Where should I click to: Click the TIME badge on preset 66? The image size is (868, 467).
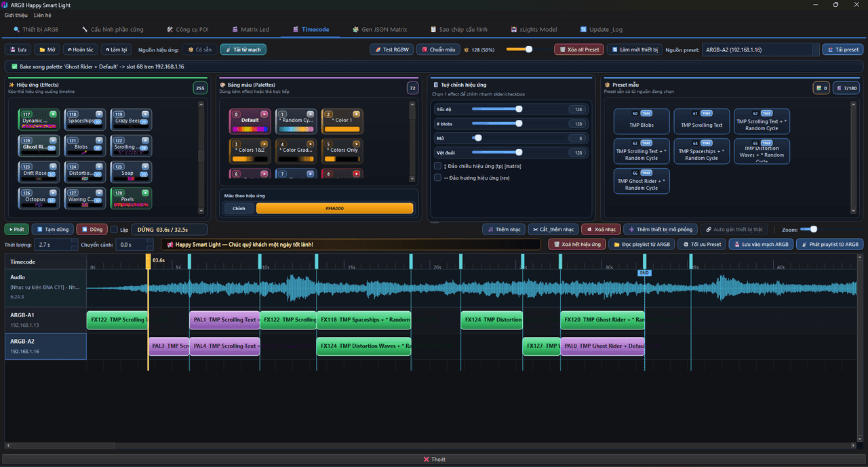click(647, 174)
